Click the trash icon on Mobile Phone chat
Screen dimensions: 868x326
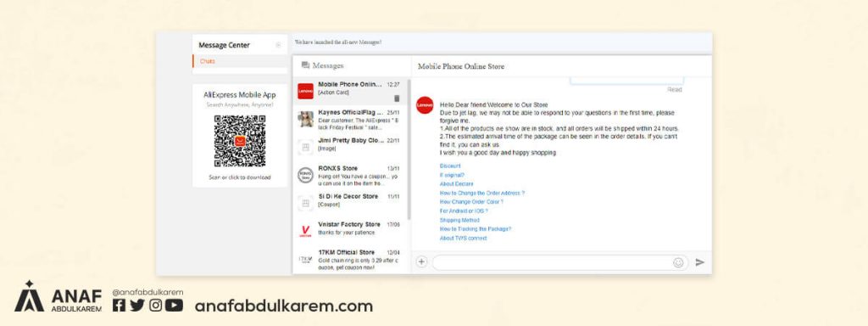tap(397, 98)
